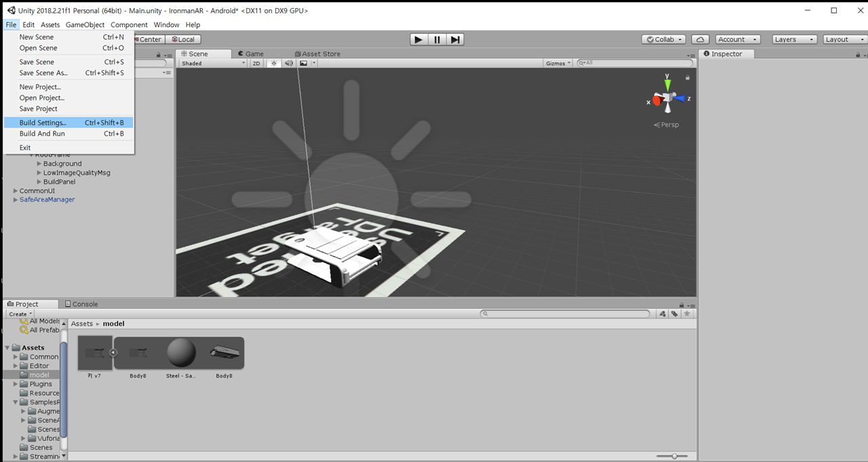Click the red X axis gizmo cone
The image size is (868, 462).
[656, 101]
